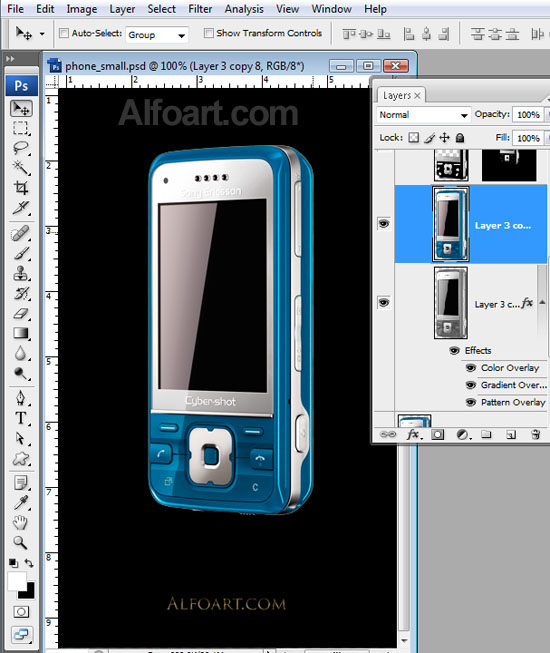This screenshot has width=550, height=653.
Task: Toggle lock transparent pixels
Action: 413,137
